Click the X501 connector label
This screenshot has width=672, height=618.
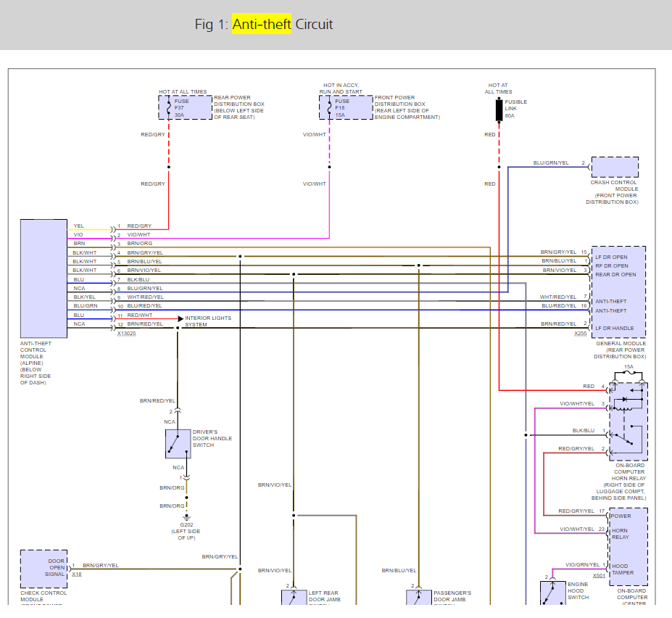(x=599, y=576)
